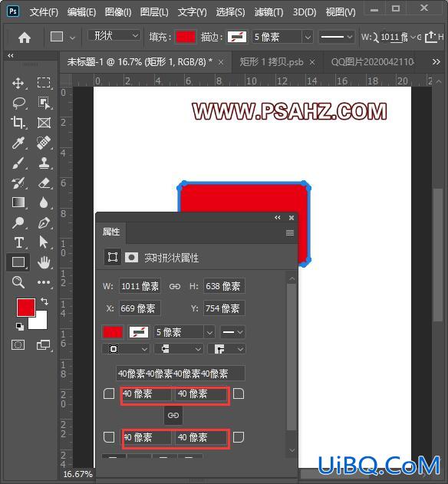
Task: Open stroke line type dropdown in Properties panel
Action: pos(232,332)
